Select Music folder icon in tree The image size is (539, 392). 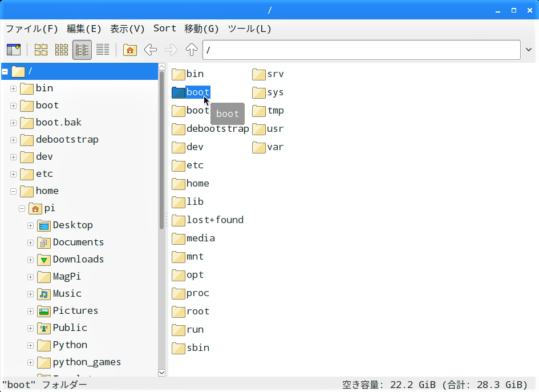pyautogui.click(x=44, y=294)
